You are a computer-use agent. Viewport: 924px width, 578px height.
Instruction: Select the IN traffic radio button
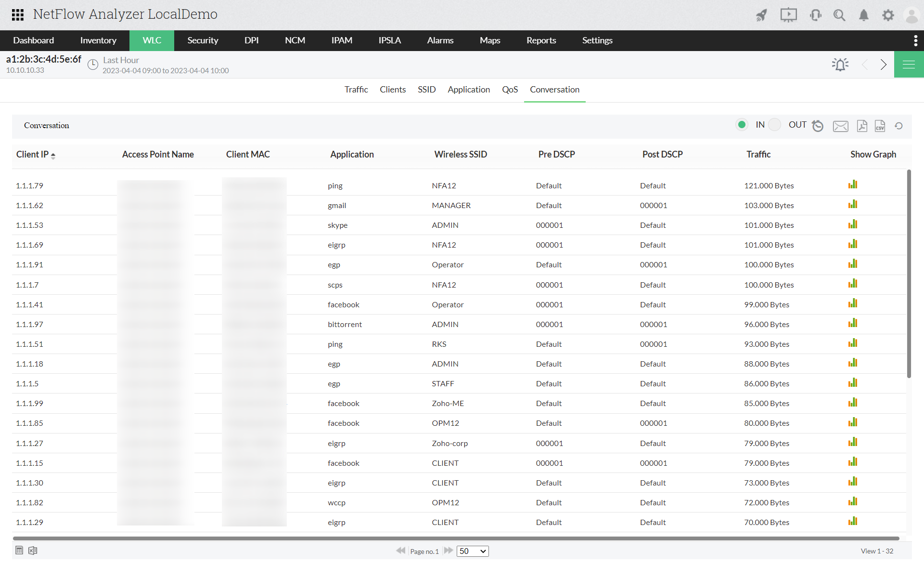(742, 124)
